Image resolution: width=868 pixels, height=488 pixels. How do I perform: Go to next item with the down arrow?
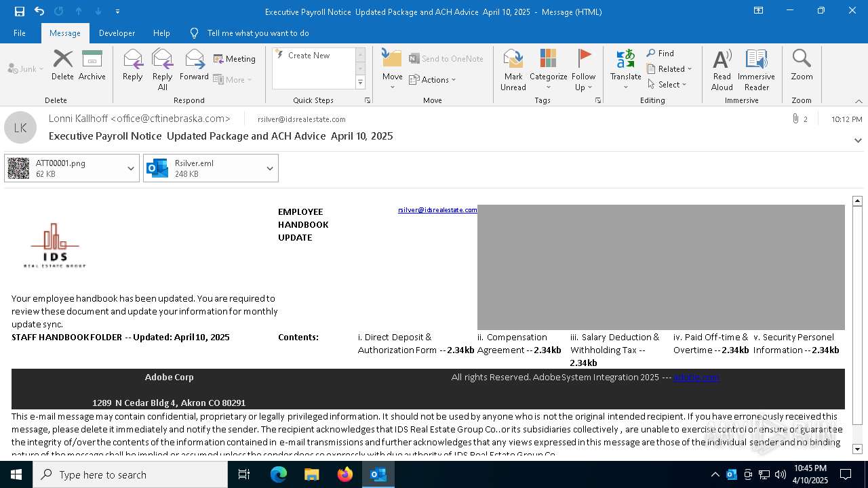point(98,12)
